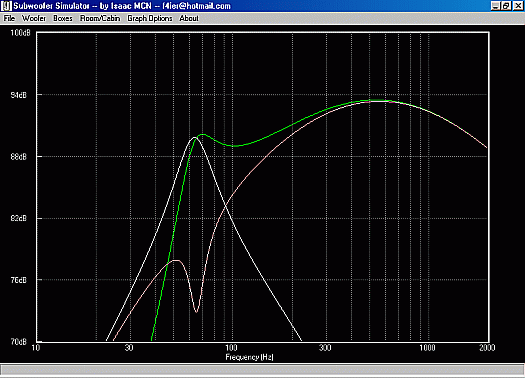This screenshot has height=378, width=525.
Task: Click the pink curve's sharp dip bottom
Action: click(197, 312)
